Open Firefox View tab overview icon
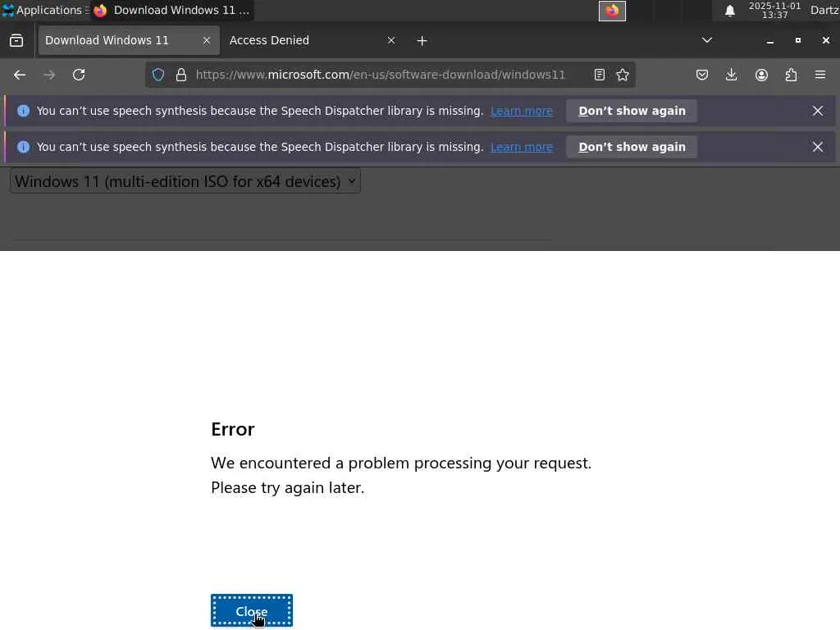This screenshot has width=840, height=630. pyautogui.click(x=16, y=41)
